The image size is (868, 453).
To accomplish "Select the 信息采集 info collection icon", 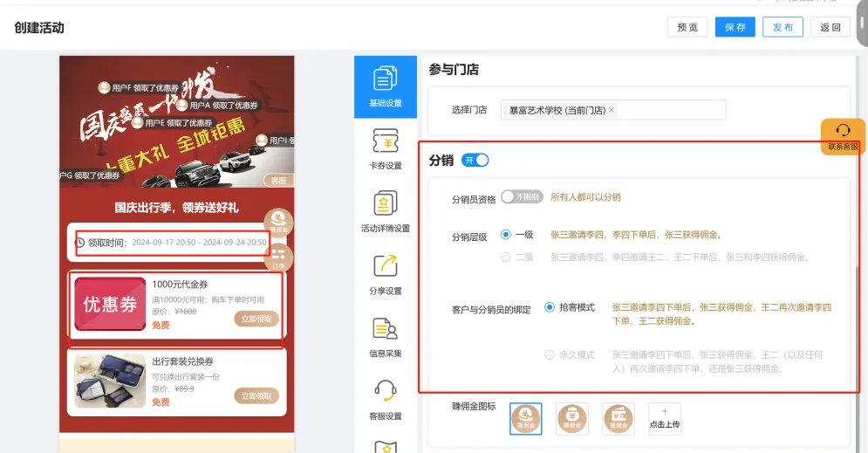I will pos(385,336).
